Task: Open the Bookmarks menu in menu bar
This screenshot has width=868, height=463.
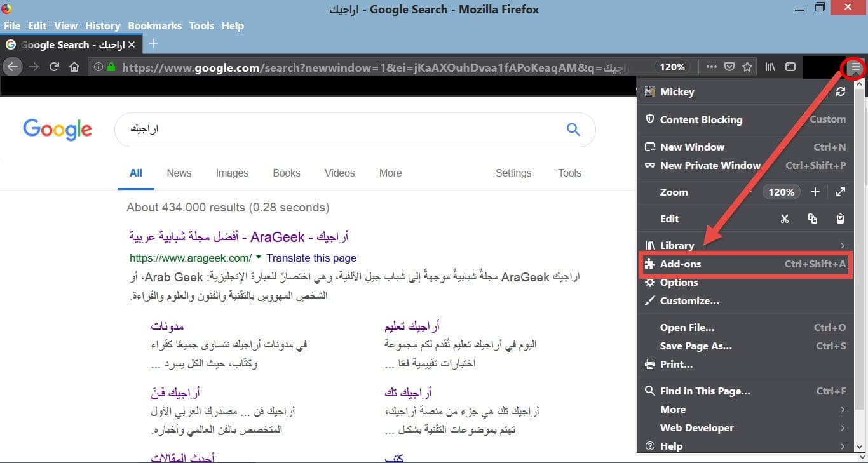Action: point(154,26)
